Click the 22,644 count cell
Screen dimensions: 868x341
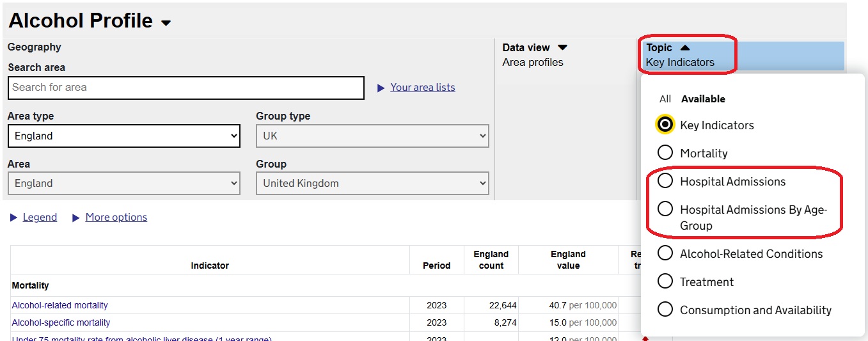(491, 305)
